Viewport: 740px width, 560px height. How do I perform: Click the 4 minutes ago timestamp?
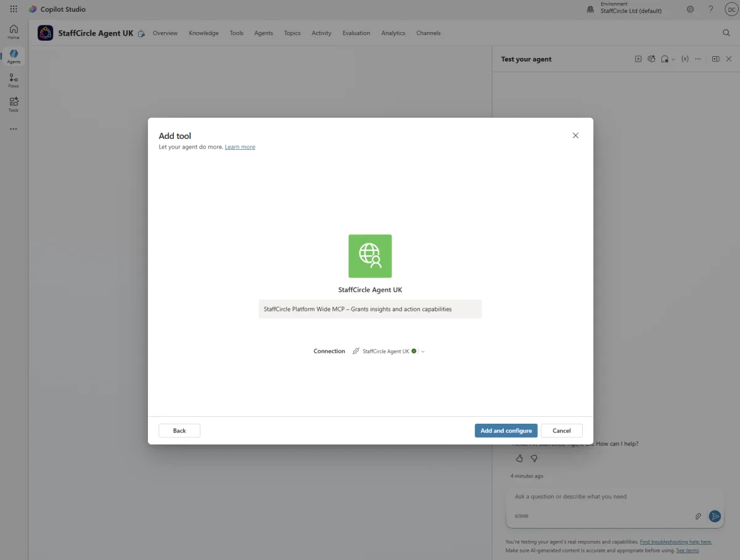click(x=527, y=476)
